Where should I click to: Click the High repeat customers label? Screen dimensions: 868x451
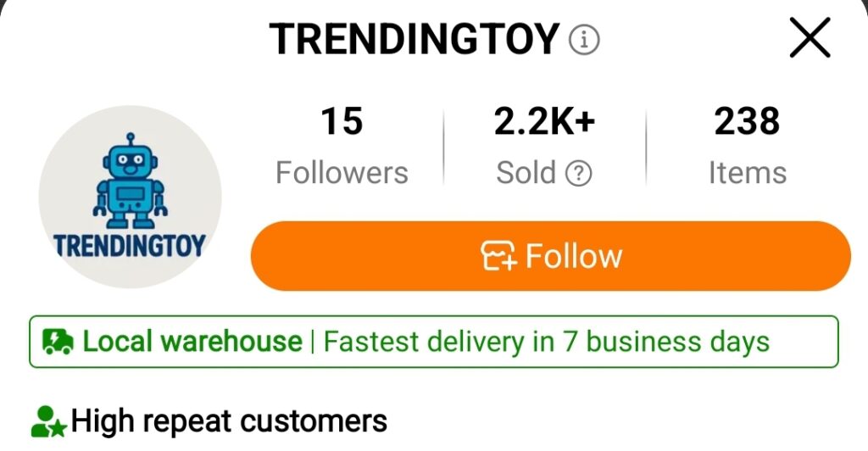pyautogui.click(x=229, y=420)
